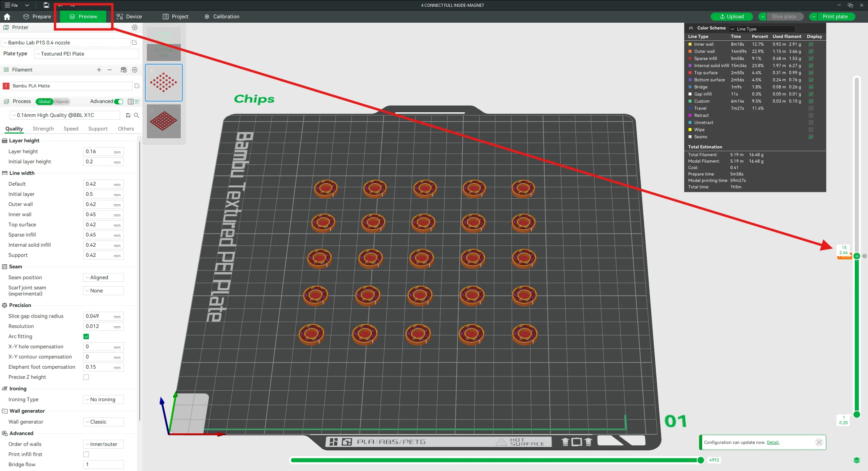The width and height of the screenshot is (868, 471).
Task: Toggle display of Inner wall lines
Action: (x=811, y=44)
